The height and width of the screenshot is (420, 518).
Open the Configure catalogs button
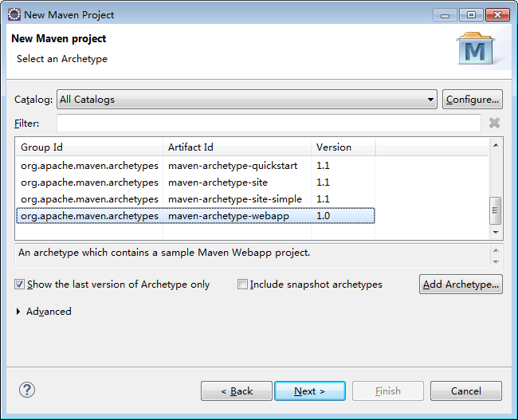click(472, 100)
